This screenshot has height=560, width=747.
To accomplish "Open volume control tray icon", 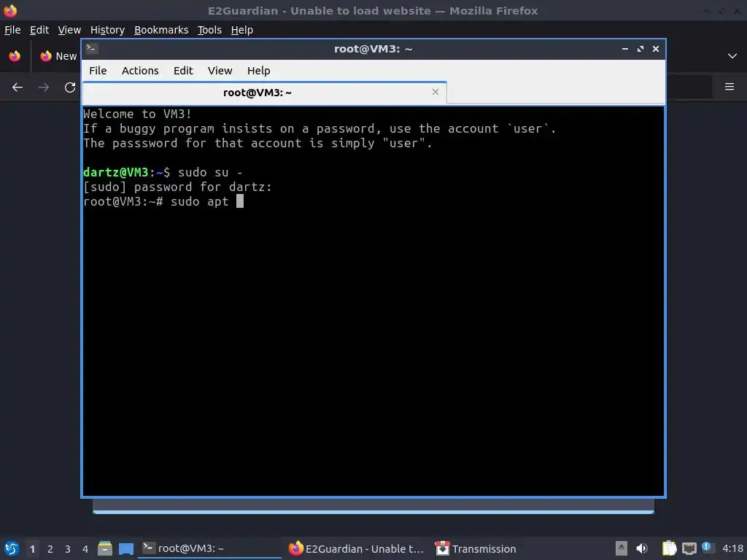I will point(642,548).
